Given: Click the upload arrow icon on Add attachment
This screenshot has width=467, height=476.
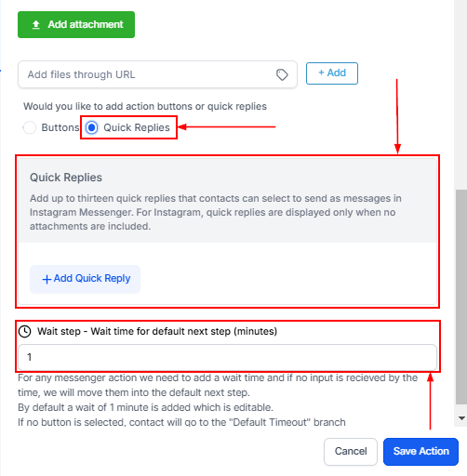Looking at the screenshot, I should (x=36, y=24).
